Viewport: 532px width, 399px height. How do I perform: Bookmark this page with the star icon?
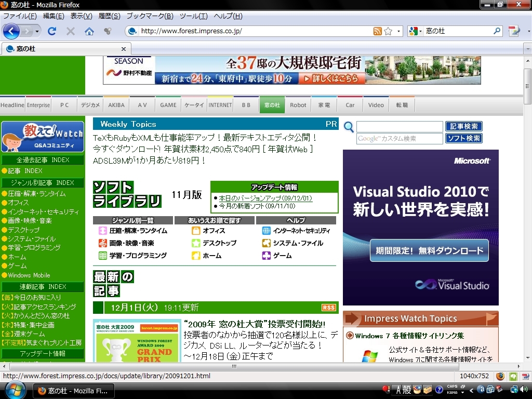coord(388,31)
